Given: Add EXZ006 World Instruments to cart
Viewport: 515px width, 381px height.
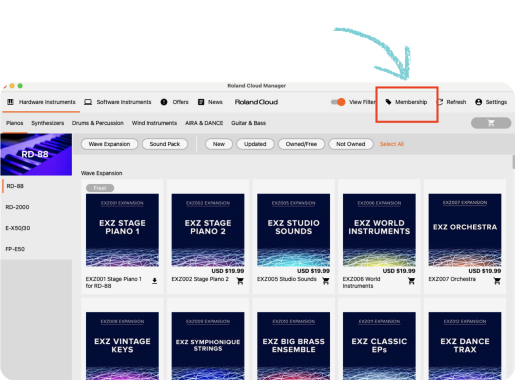Looking at the screenshot, I should [411, 281].
